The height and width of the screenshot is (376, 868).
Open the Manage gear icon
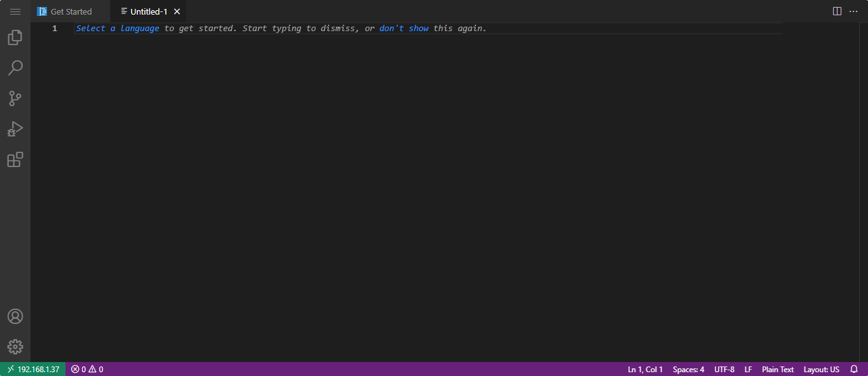point(15,346)
